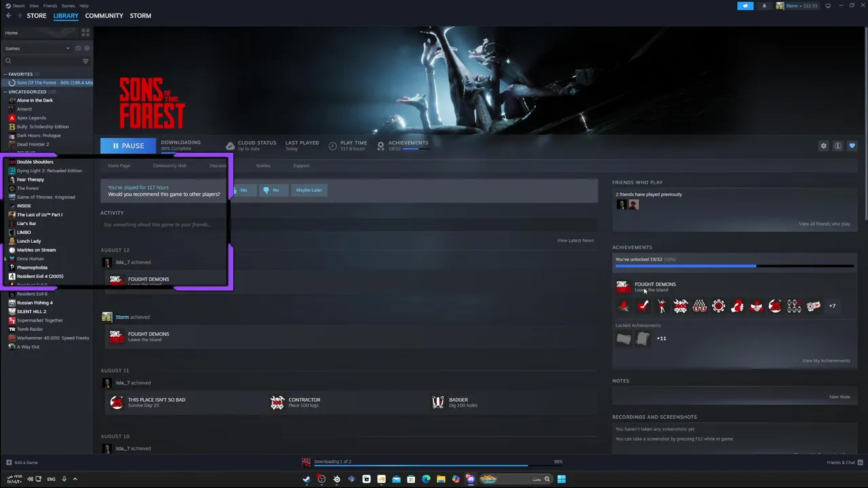Viewport: 868px width, 488px height.
Task: Open library advanced filter options icon
Action: pos(85,61)
